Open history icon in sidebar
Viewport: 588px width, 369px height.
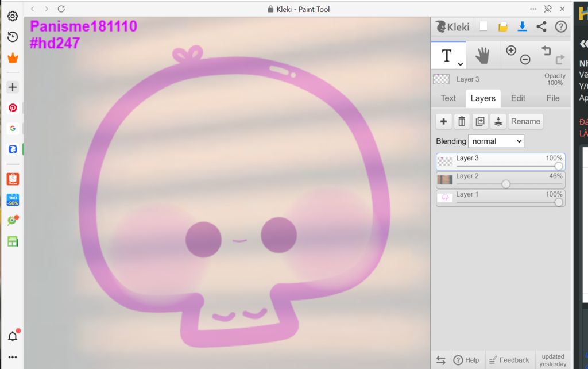pyautogui.click(x=13, y=37)
